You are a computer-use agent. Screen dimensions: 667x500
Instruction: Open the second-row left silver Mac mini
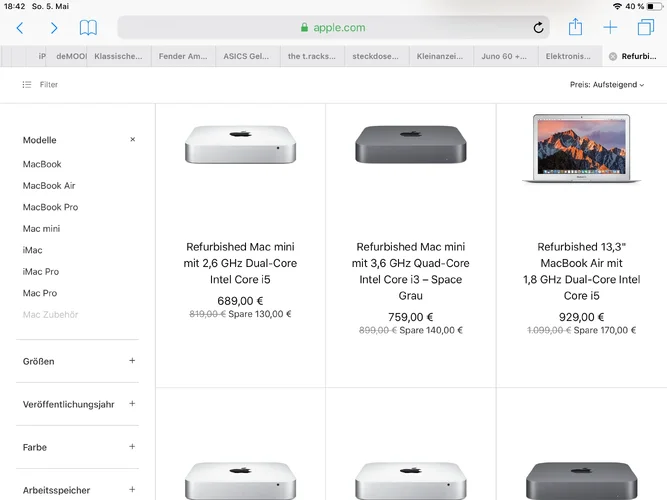[240, 480]
